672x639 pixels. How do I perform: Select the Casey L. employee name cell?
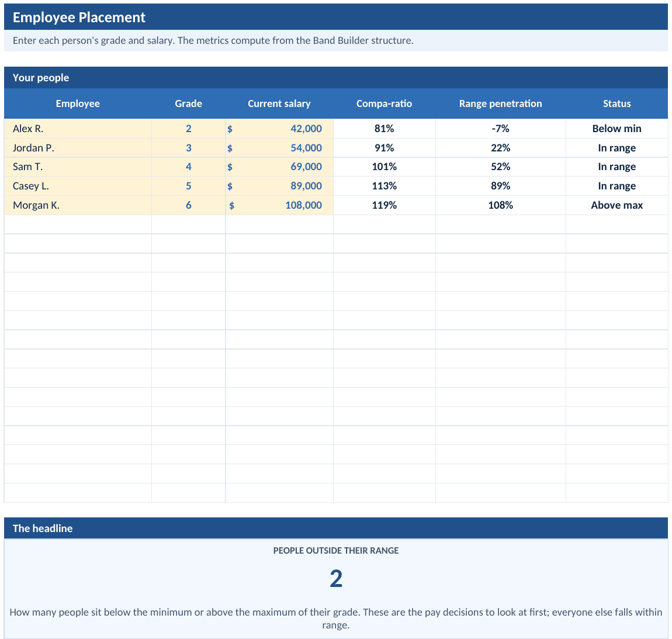coord(78,186)
